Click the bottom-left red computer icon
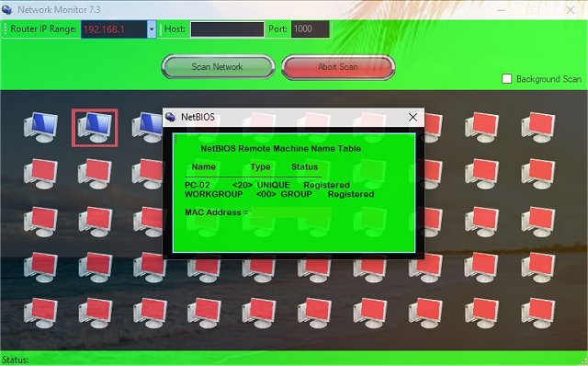The width and height of the screenshot is (588, 366). (40, 313)
